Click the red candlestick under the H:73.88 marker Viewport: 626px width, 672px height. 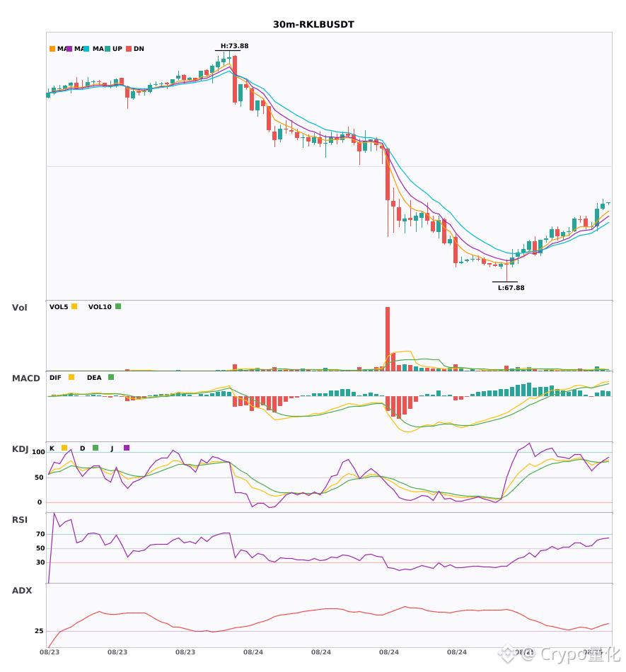235,79
